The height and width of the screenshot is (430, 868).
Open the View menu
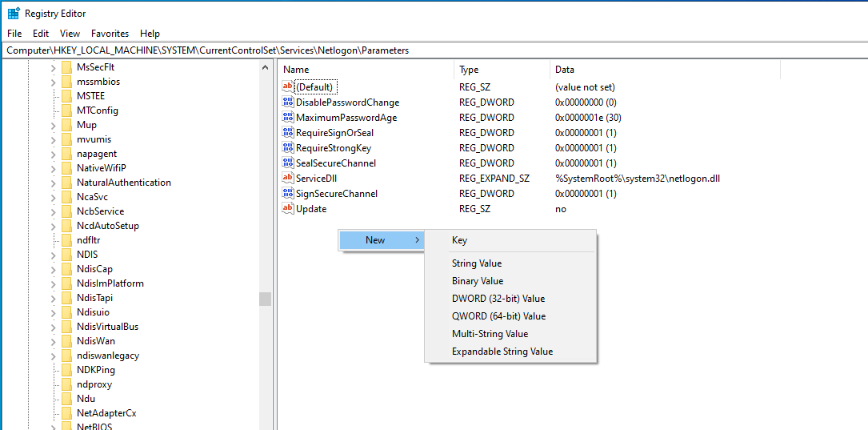tap(70, 34)
